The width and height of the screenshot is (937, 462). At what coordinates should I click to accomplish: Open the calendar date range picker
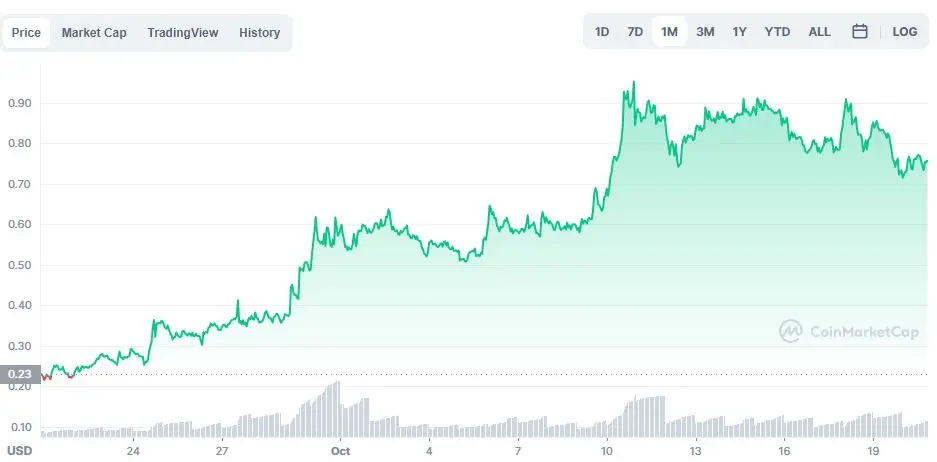coord(859,32)
